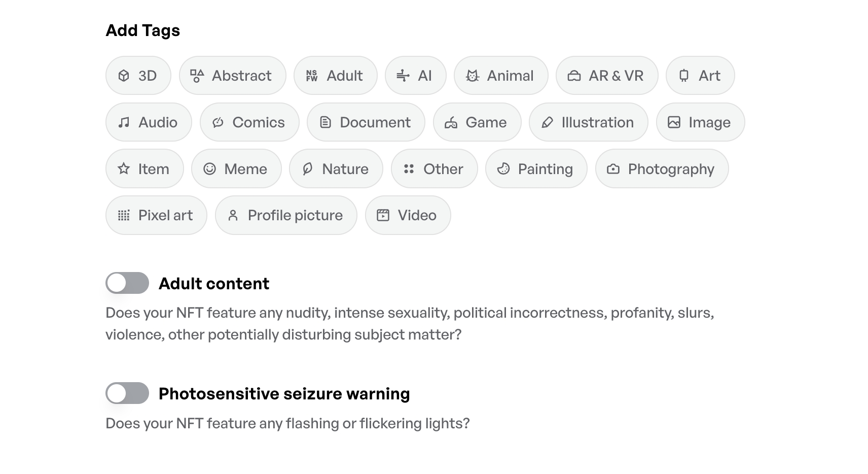Click the camera icon on Photography tag

pyautogui.click(x=613, y=168)
